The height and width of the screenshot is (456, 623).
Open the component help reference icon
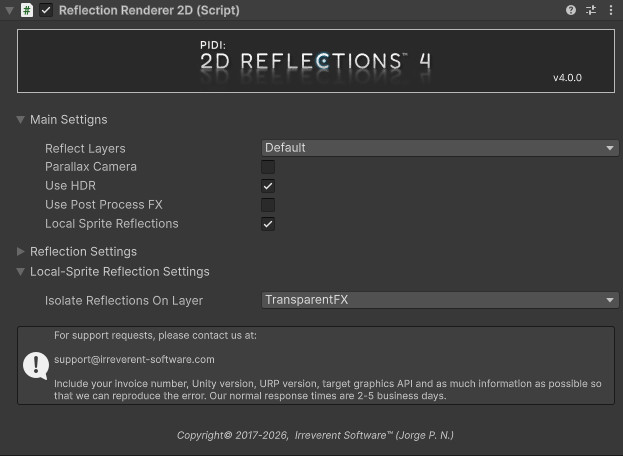pyautogui.click(x=571, y=10)
